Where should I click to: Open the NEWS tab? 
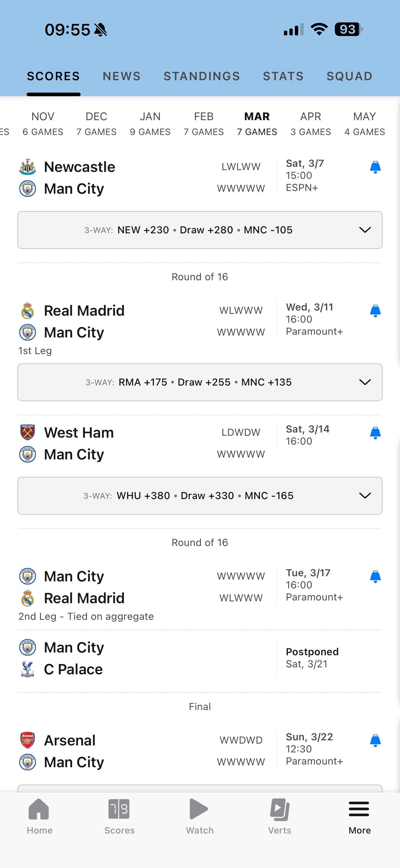tap(122, 77)
